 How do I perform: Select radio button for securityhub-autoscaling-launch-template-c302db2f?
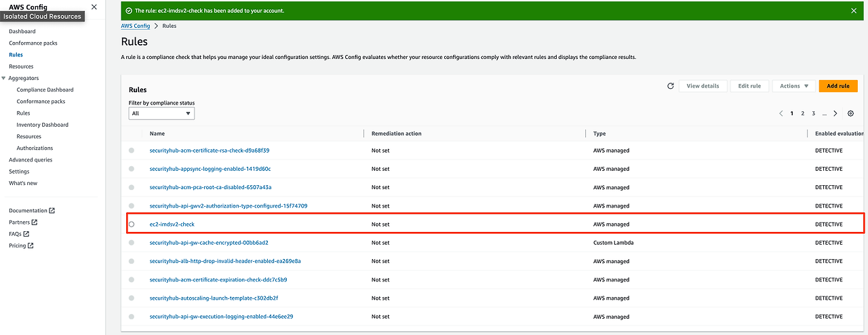click(x=132, y=298)
